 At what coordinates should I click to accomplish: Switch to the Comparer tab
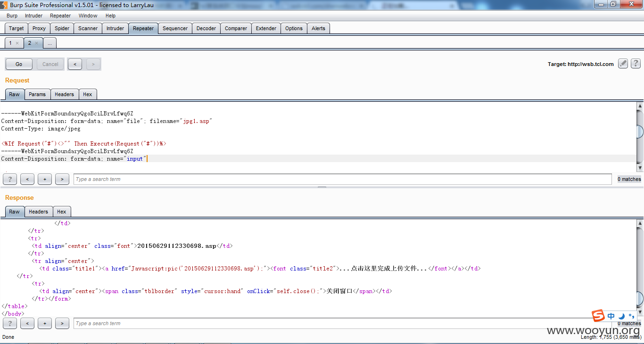pos(236,28)
